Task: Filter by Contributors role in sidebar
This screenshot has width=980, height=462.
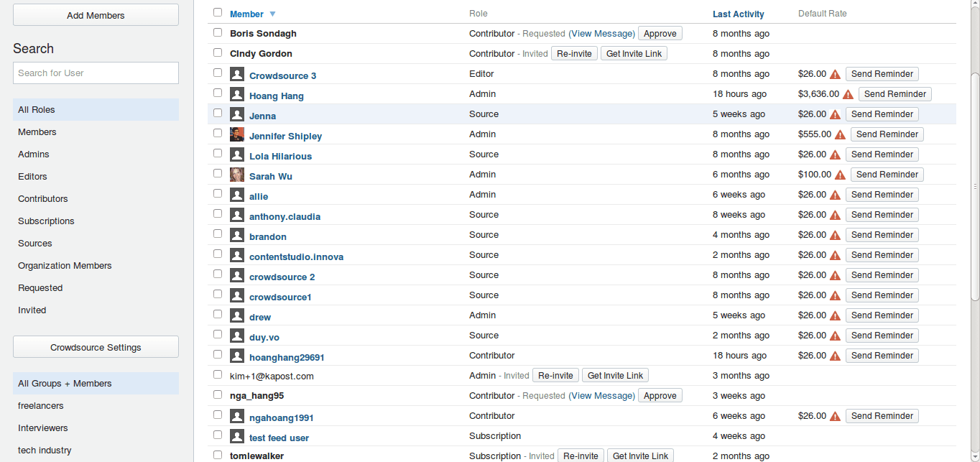Action: 43,199
